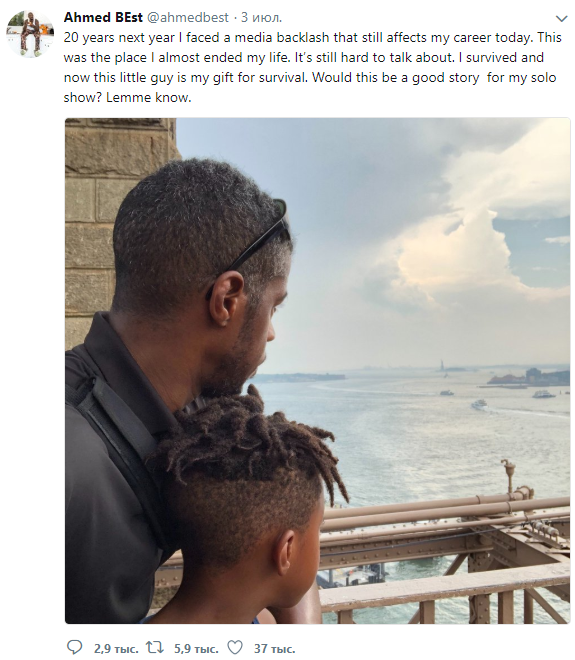
Task: Click the Statue of Liberty in the photo
Action: tap(442, 365)
